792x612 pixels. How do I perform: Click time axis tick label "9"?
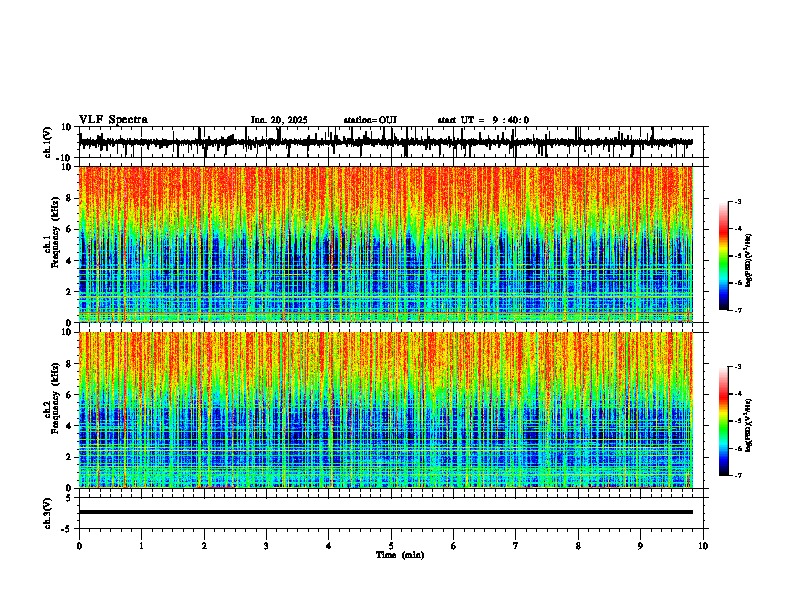[x=640, y=546]
